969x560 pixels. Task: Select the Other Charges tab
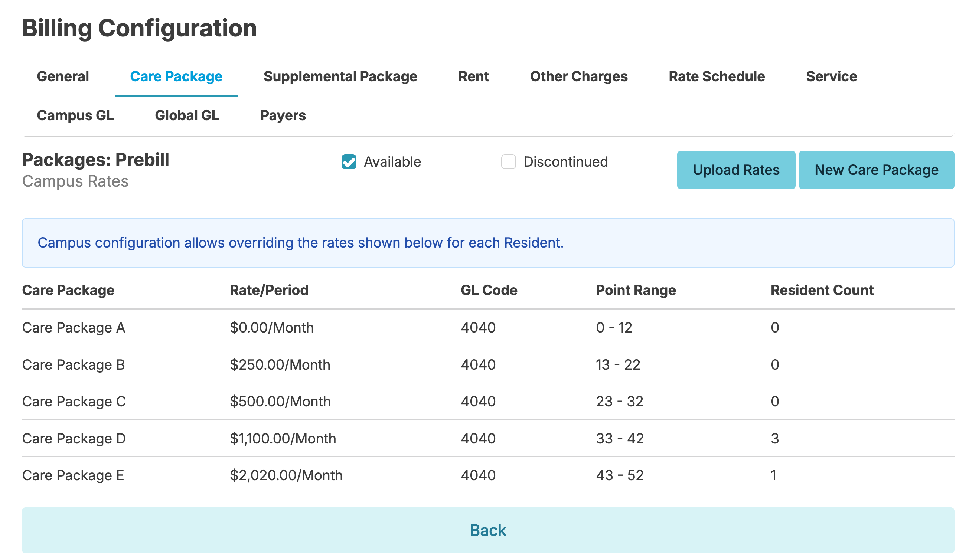(x=578, y=76)
